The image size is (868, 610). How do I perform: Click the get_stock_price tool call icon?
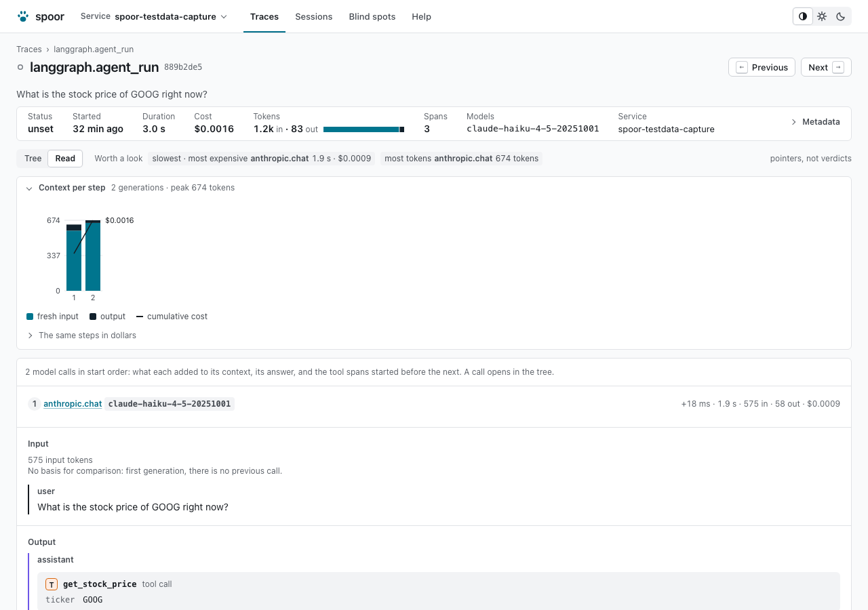click(x=52, y=584)
